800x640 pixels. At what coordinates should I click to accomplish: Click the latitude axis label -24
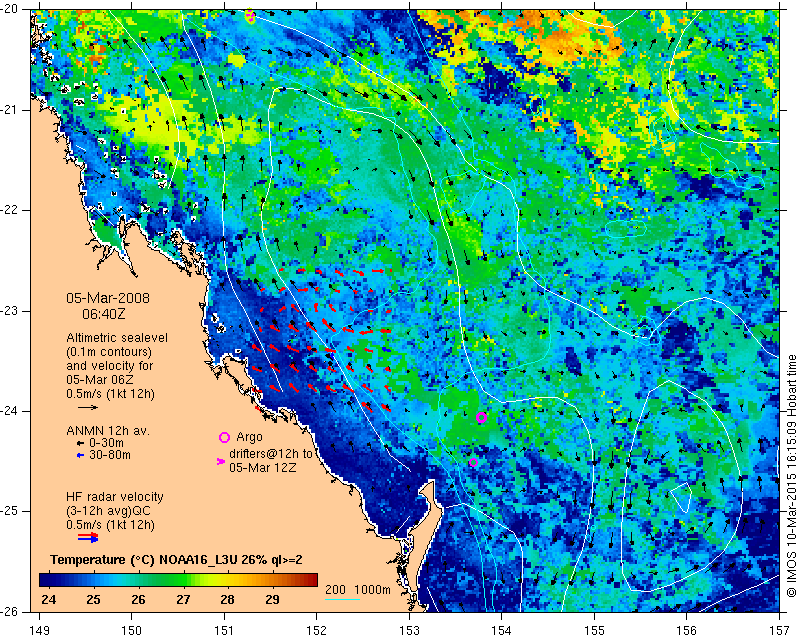10,411
